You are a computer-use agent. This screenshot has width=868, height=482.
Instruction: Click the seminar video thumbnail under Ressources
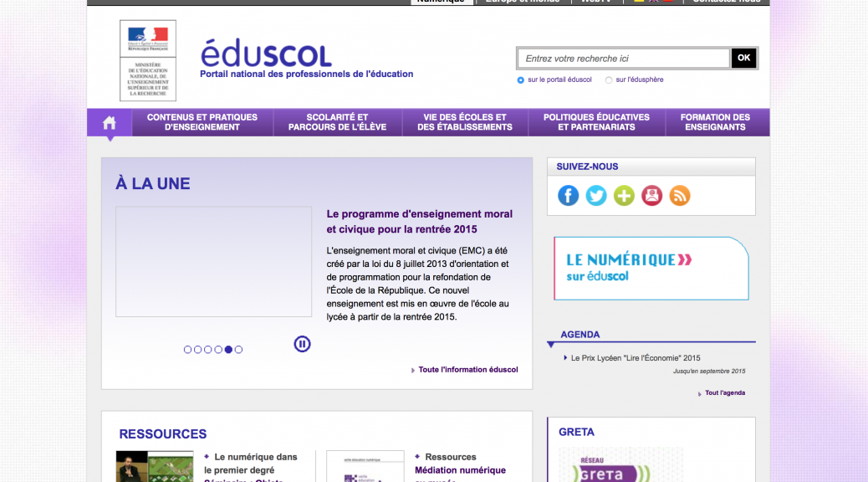click(155, 466)
